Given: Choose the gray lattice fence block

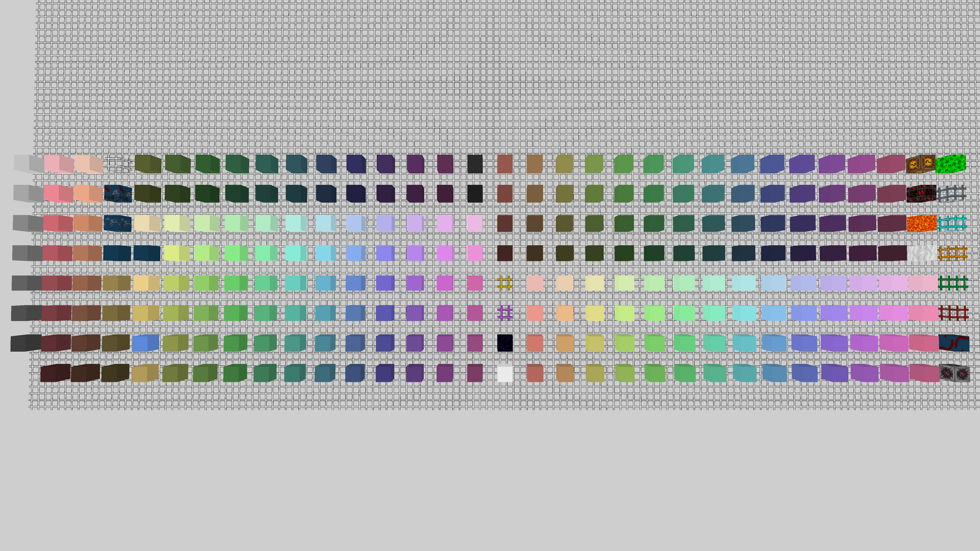Looking at the screenshot, I should (x=952, y=194).
